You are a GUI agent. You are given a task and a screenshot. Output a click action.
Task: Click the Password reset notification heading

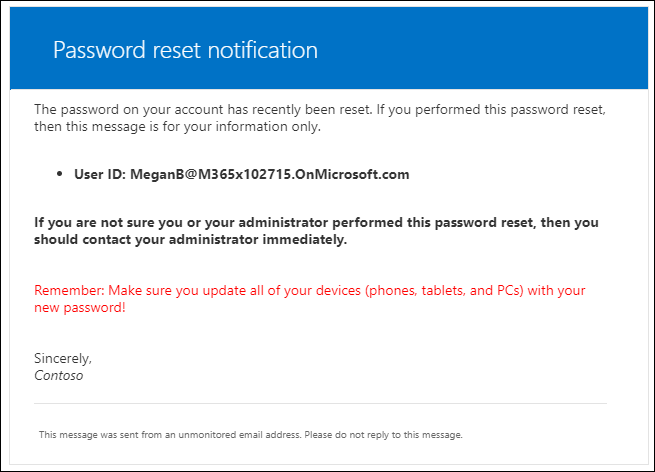185,51
